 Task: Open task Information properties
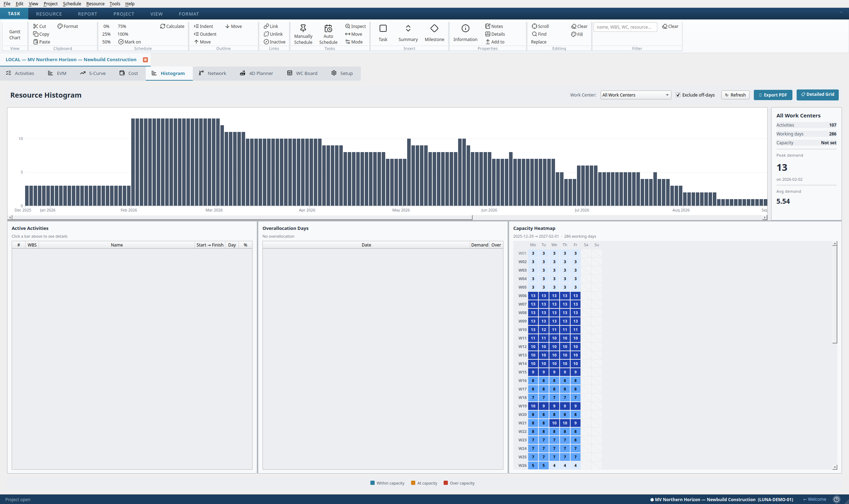[x=465, y=33]
